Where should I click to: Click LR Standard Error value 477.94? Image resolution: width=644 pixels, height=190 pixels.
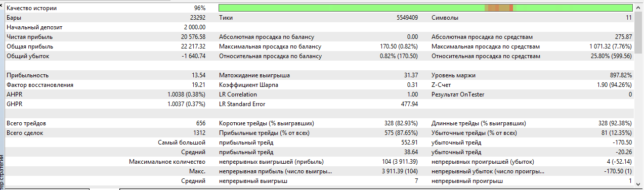pos(410,104)
